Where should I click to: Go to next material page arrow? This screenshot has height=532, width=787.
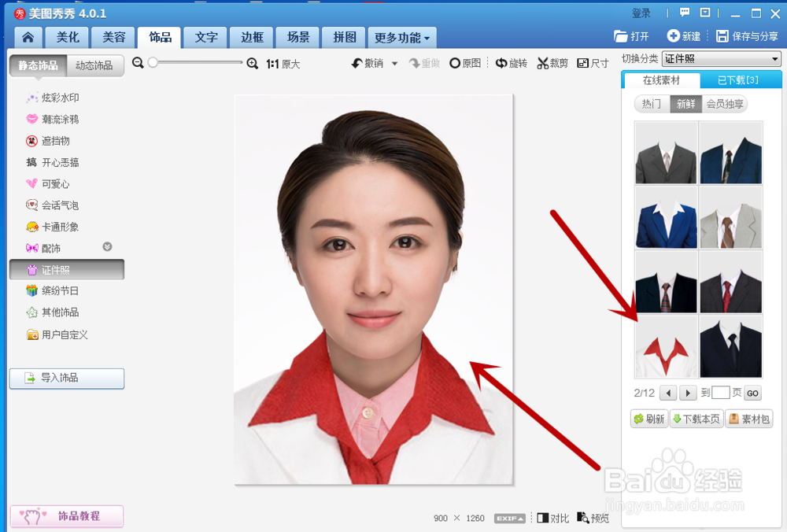688,393
